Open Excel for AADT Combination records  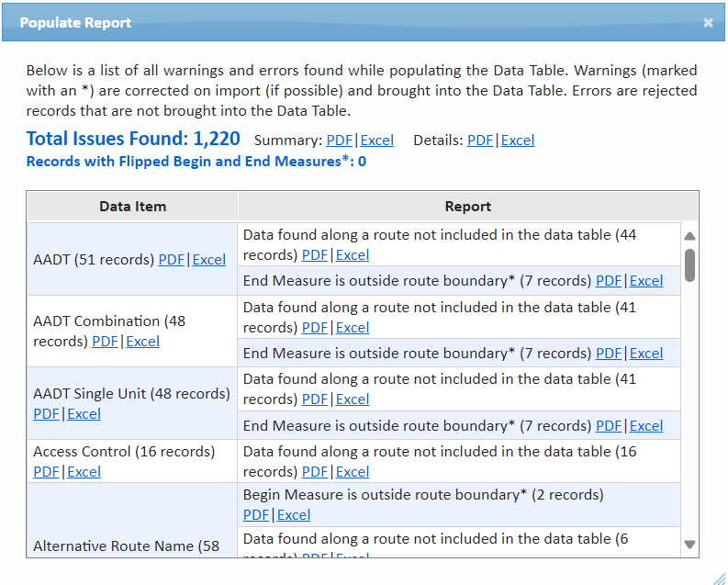pos(143,342)
